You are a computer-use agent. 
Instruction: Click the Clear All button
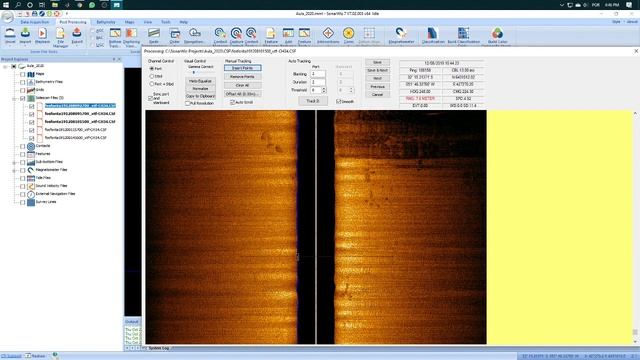coord(242,85)
